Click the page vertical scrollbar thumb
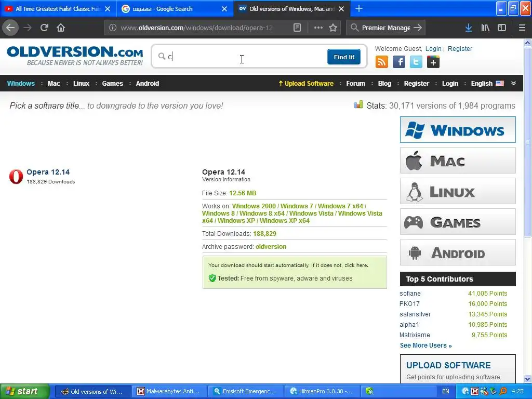Viewport: 532px width, 399px height. [x=527, y=142]
